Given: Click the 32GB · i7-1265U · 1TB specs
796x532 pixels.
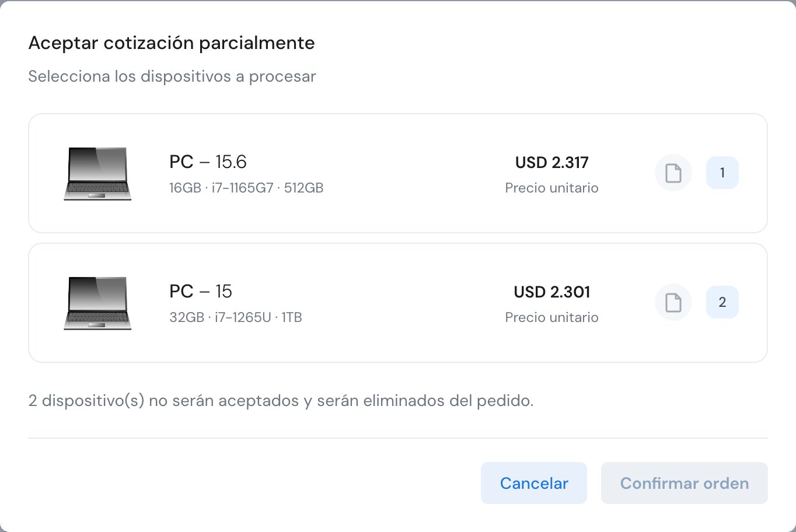Looking at the screenshot, I should [x=236, y=317].
